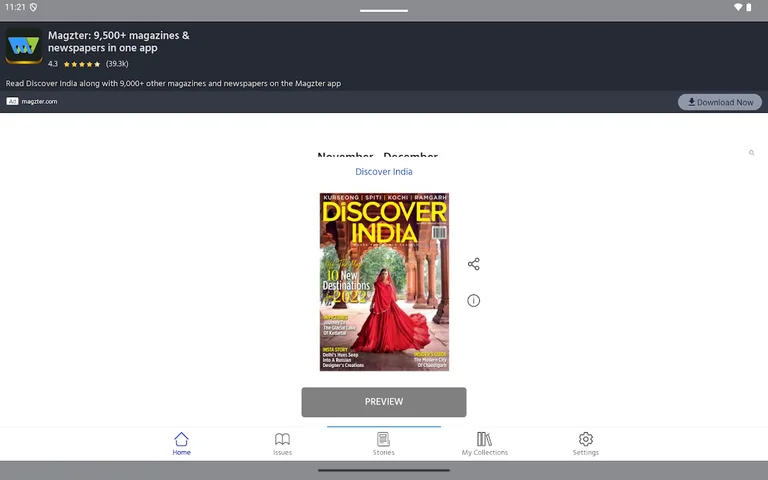Tap the Magzter ad headline text
This screenshot has width=768, height=480.
click(119, 42)
